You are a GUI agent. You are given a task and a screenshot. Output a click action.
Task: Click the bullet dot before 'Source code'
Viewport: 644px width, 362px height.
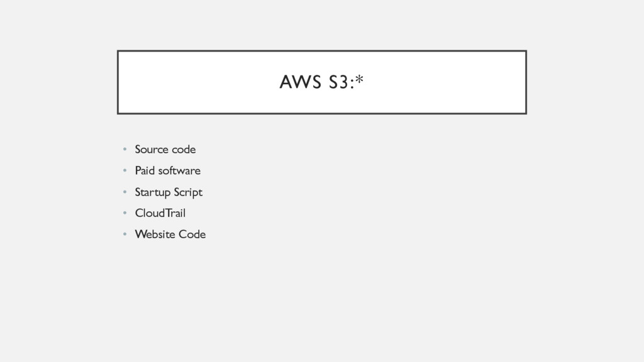pos(125,150)
